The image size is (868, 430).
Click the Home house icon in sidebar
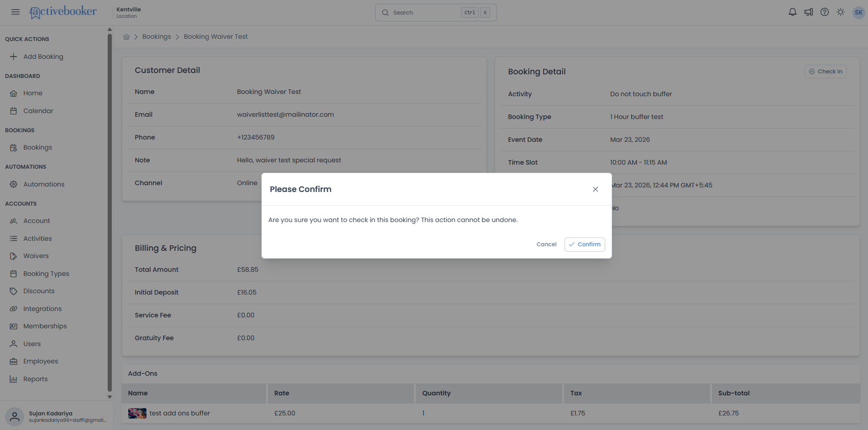point(14,93)
